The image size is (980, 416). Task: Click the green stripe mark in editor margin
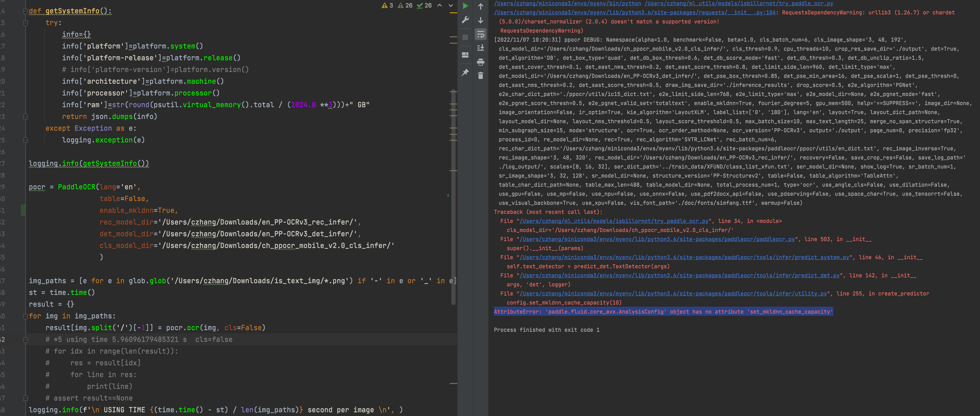448,195
